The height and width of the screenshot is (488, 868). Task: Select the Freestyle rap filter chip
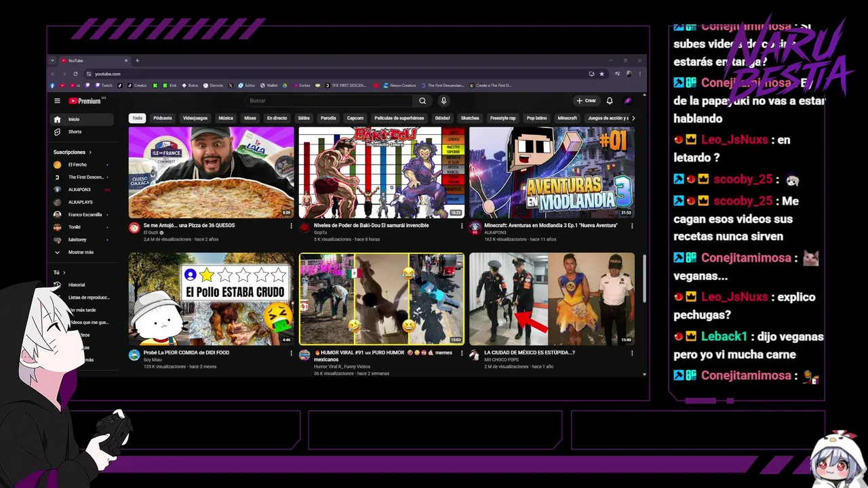point(502,118)
